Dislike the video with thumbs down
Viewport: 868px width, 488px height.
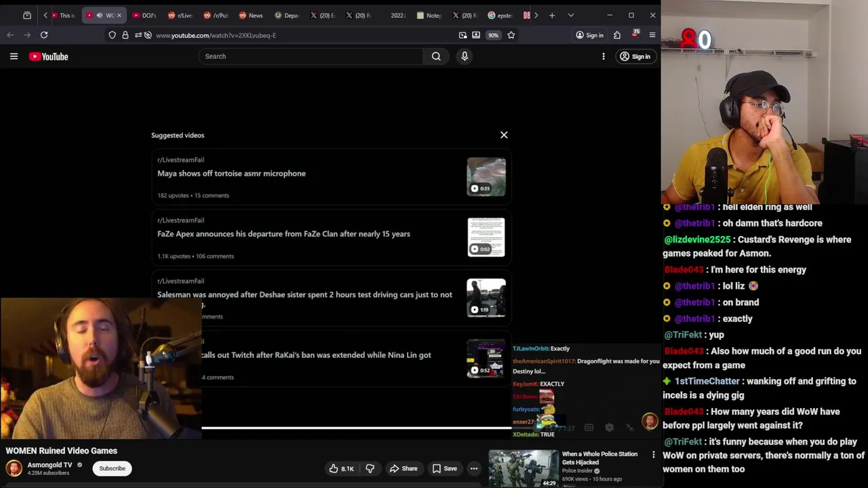coord(370,468)
